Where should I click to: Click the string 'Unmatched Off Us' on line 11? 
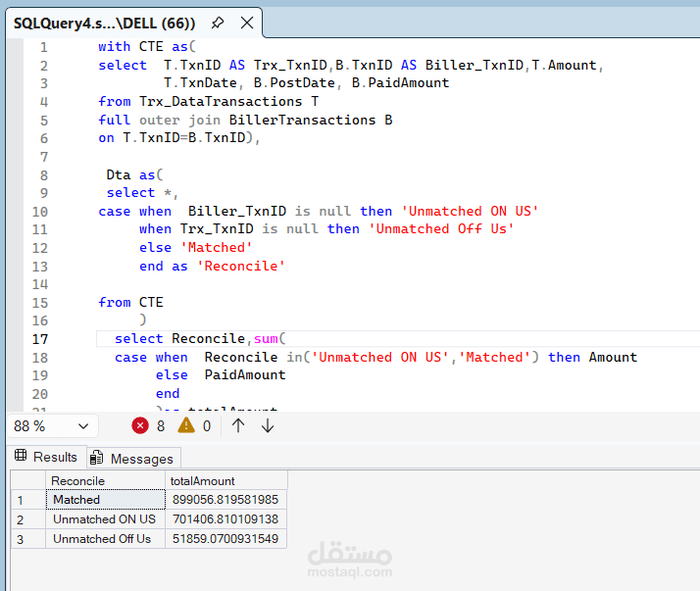(441, 228)
